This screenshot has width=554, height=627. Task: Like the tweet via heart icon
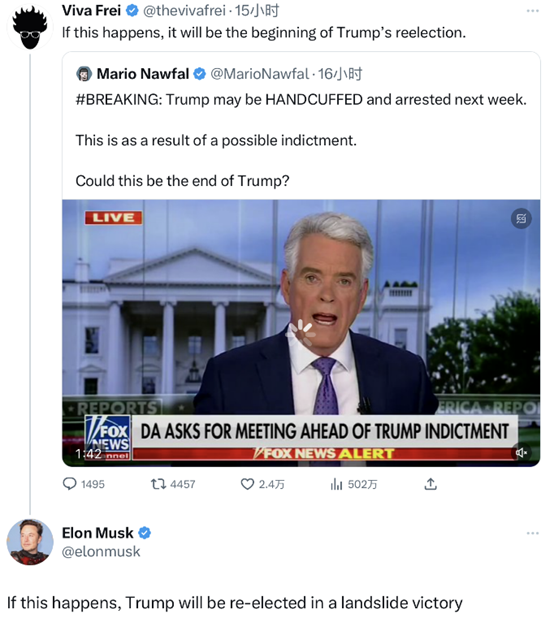(x=247, y=484)
